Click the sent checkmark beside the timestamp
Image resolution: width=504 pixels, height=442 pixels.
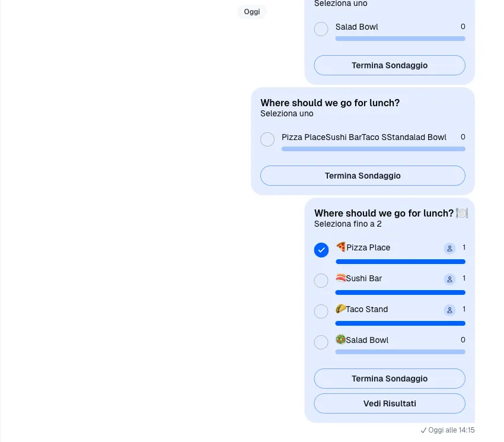point(423,430)
